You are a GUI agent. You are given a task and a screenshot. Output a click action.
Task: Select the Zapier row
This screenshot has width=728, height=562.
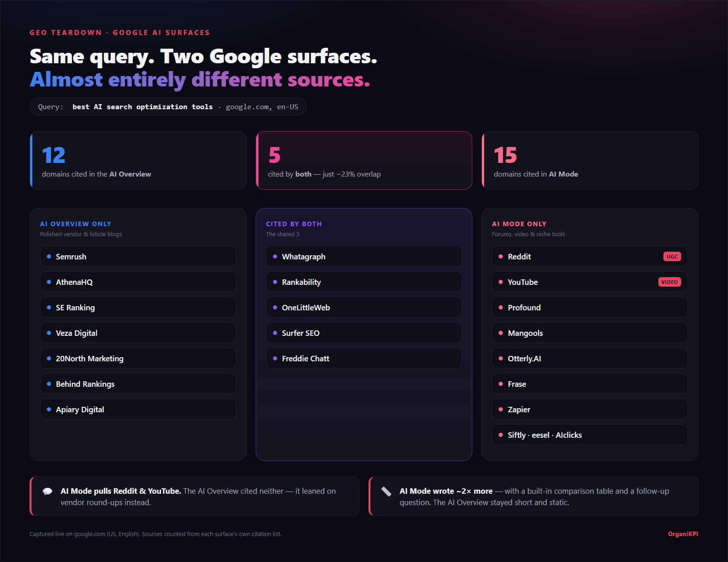(x=590, y=410)
